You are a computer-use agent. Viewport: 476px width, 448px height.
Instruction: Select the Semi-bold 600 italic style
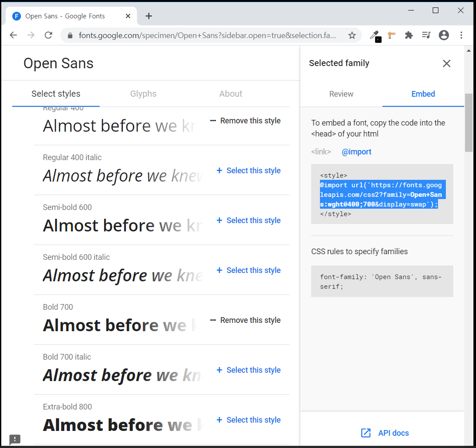tap(249, 270)
